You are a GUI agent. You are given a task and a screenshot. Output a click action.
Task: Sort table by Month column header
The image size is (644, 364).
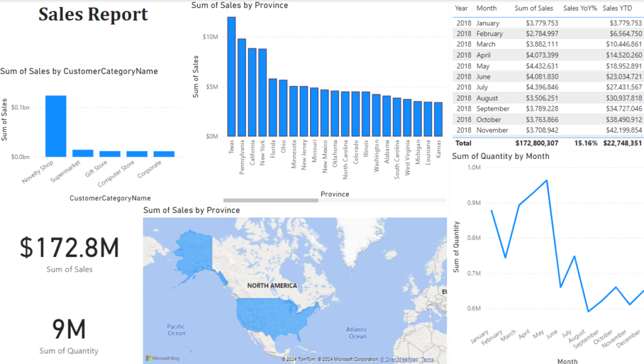point(486,8)
